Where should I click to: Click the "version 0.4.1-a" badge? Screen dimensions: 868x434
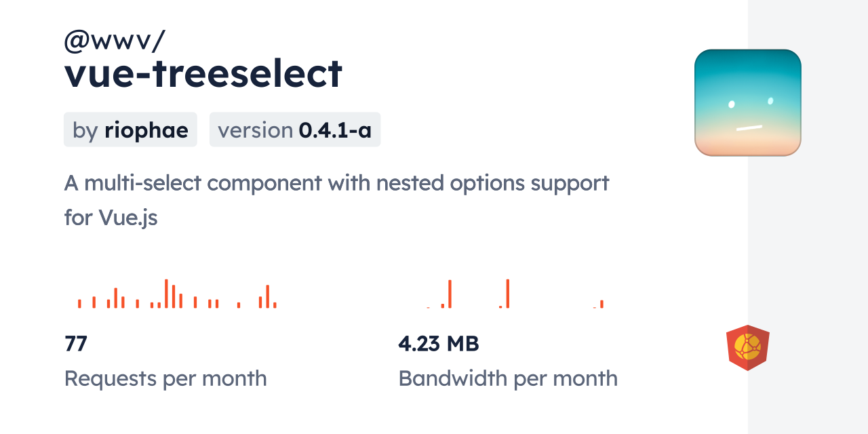(294, 130)
